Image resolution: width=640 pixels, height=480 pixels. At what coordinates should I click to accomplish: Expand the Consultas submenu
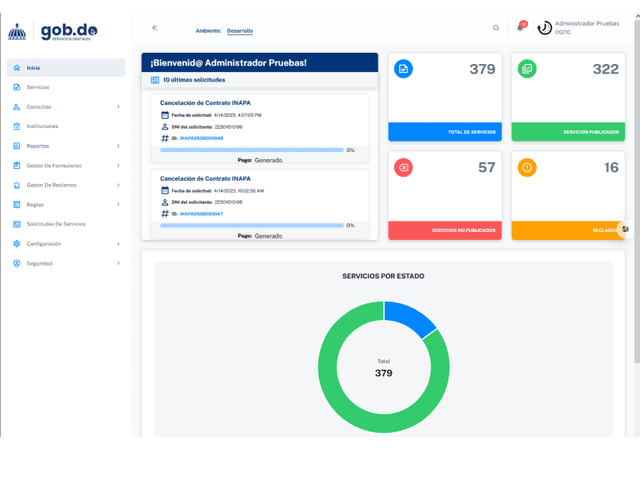coord(118,107)
